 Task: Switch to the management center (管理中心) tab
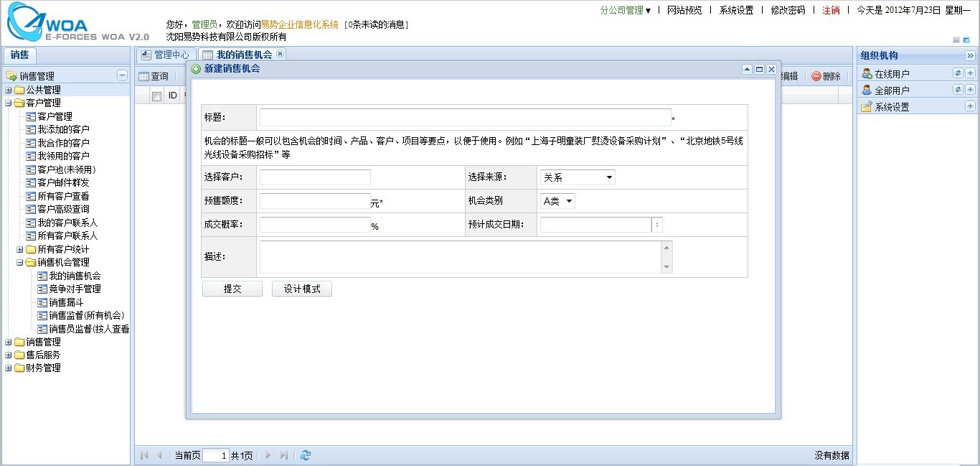(165, 55)
